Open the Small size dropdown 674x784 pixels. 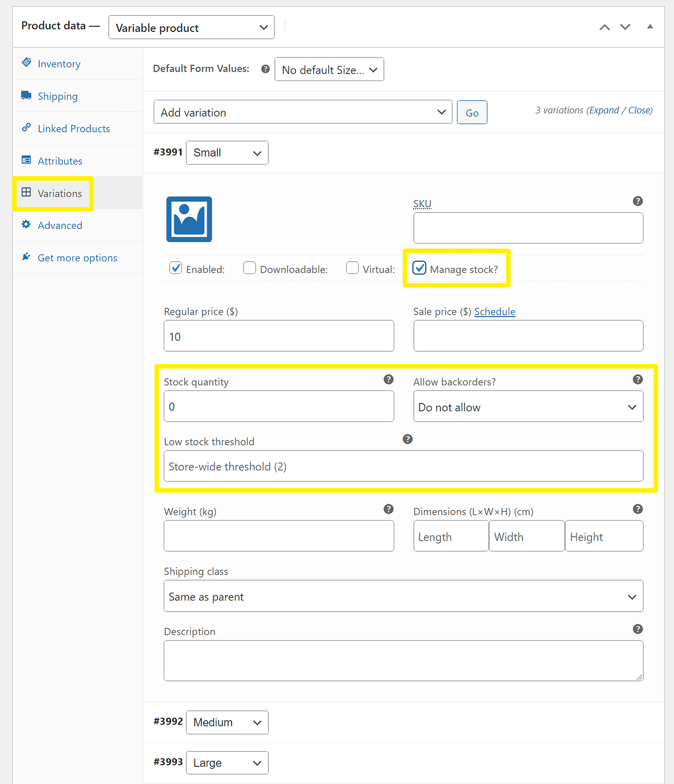227,153
